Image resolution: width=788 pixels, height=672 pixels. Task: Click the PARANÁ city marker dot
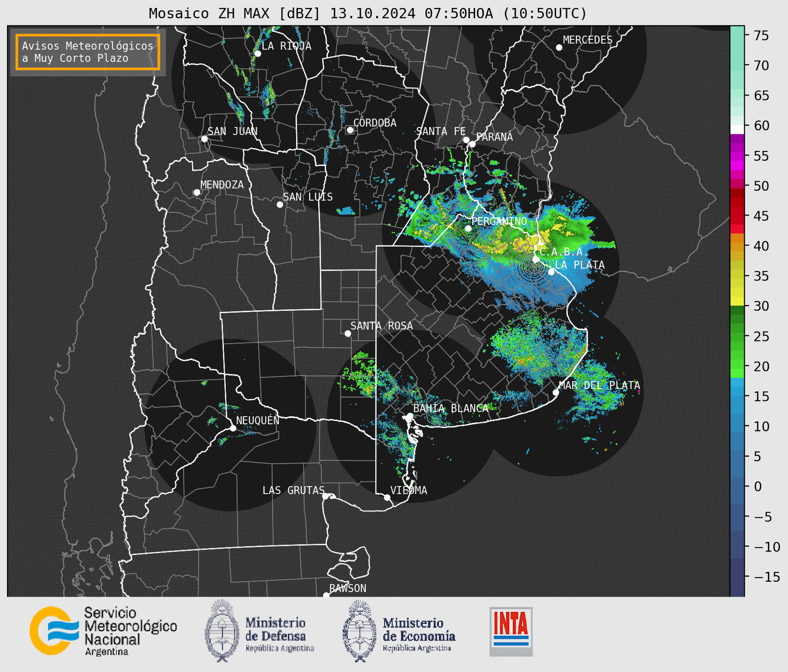tap(472, 144)
